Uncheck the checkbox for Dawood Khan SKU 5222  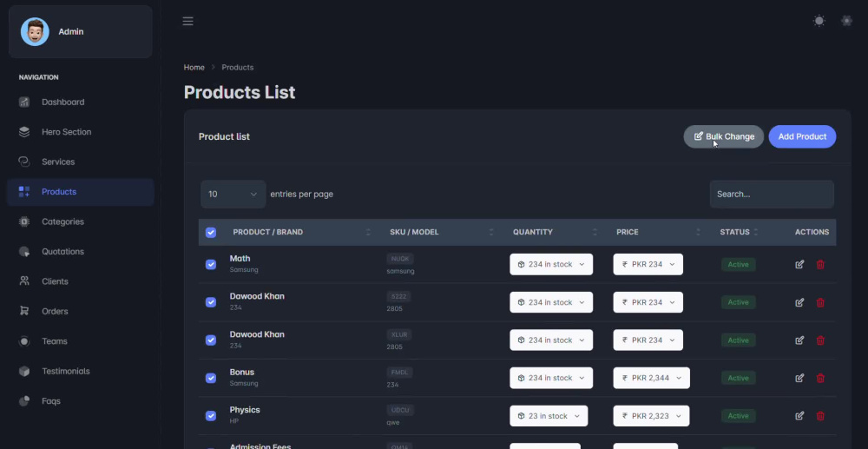point(211,302)
